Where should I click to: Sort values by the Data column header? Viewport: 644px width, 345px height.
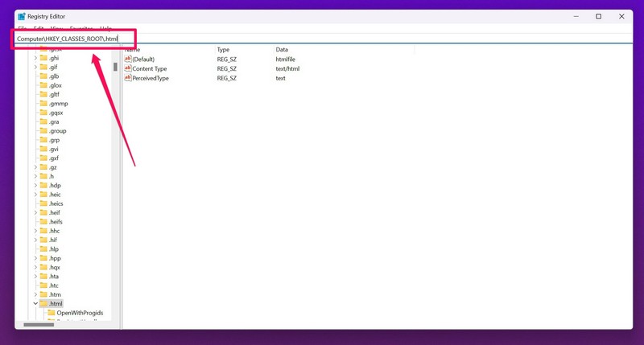[282, 50]
